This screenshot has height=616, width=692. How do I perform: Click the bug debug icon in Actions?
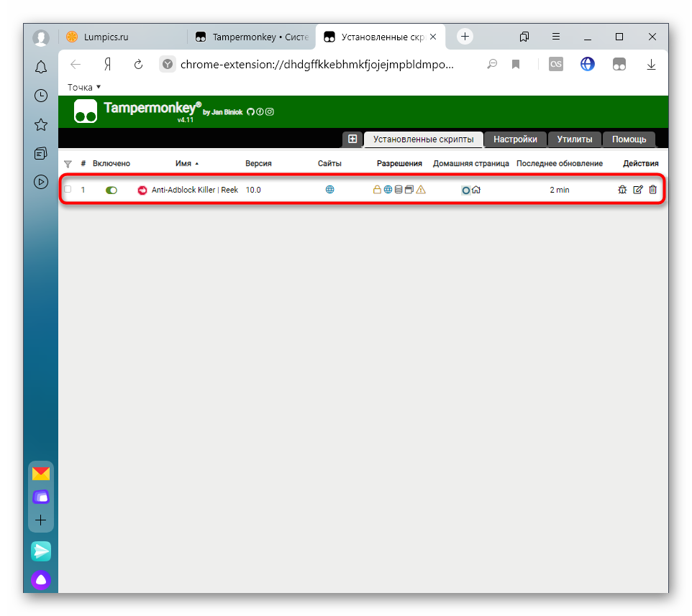[622, 190]
